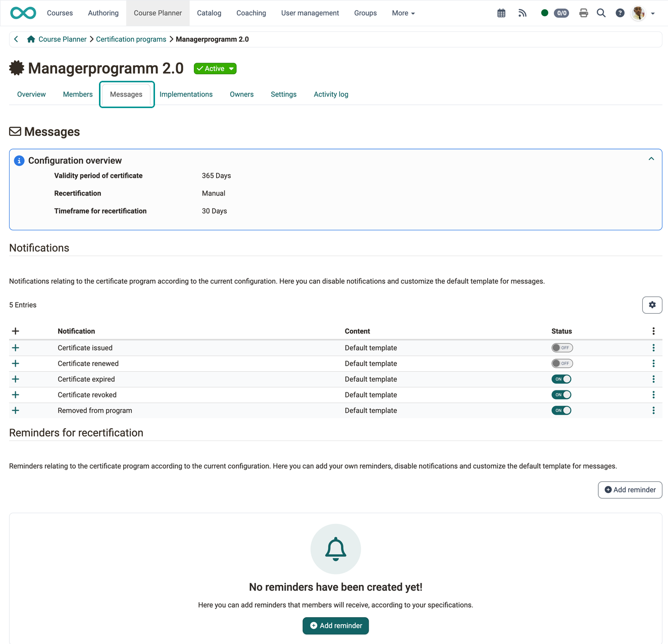This screenshot has width=668, height=644.
Task: Switch to the Members tab
Action: (x=78, y=94)
